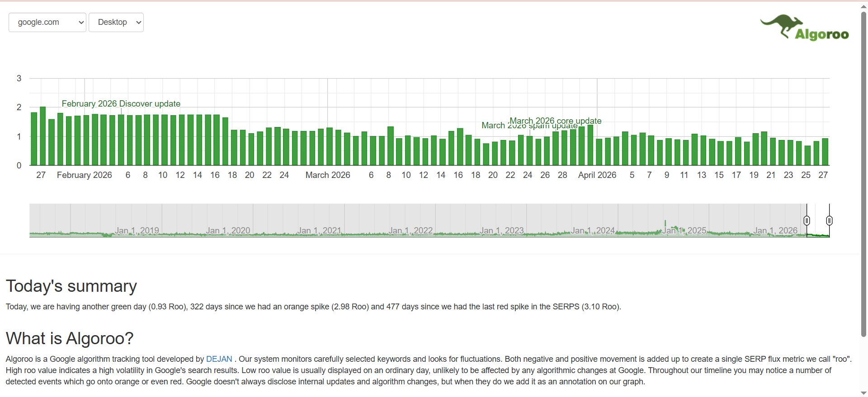
Task: Click Jan 1, 2026 on overview timeline
Action: [775, 230]
